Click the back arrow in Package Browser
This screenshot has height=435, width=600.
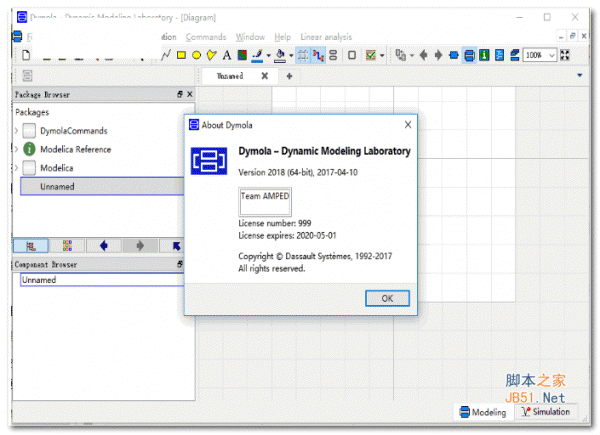(103, 245)
